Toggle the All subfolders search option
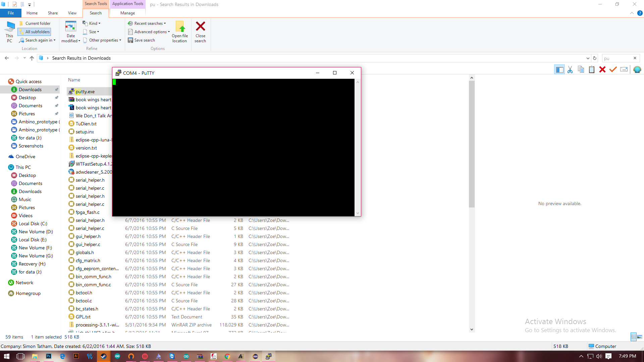Viewport: 644px width, 362px height. coord(35,32)
